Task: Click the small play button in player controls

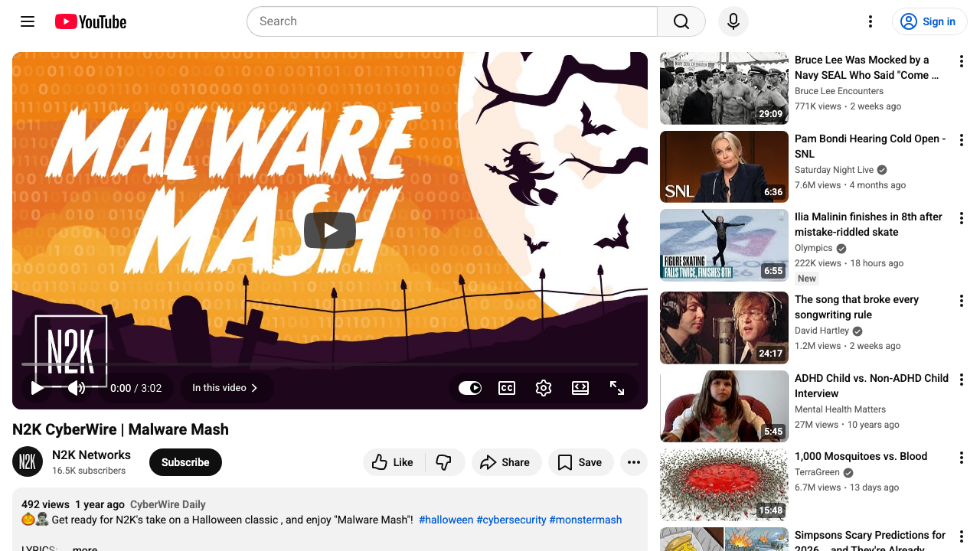Action: click(x=37, y=388)
